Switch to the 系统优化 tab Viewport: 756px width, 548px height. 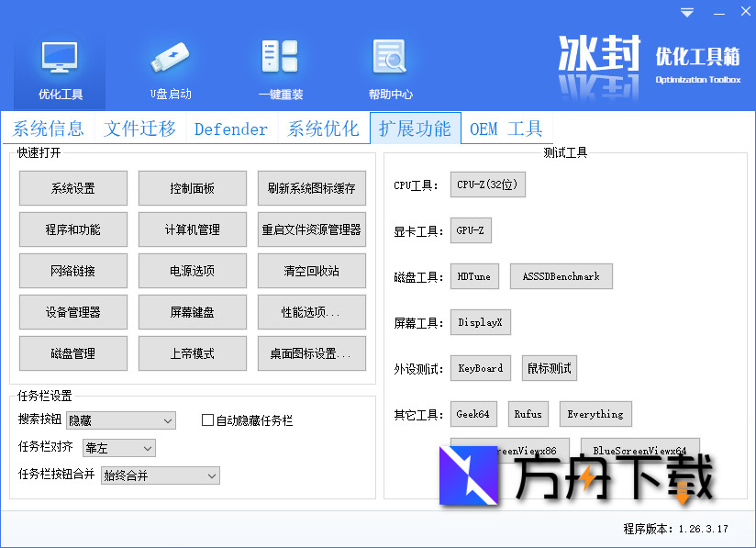coord(323,129)
